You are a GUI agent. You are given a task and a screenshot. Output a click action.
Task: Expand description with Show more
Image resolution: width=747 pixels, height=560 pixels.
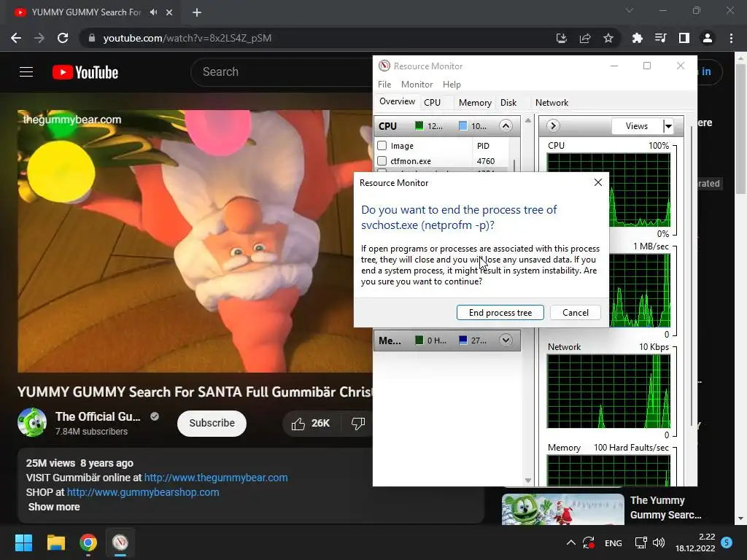[54, 507]
